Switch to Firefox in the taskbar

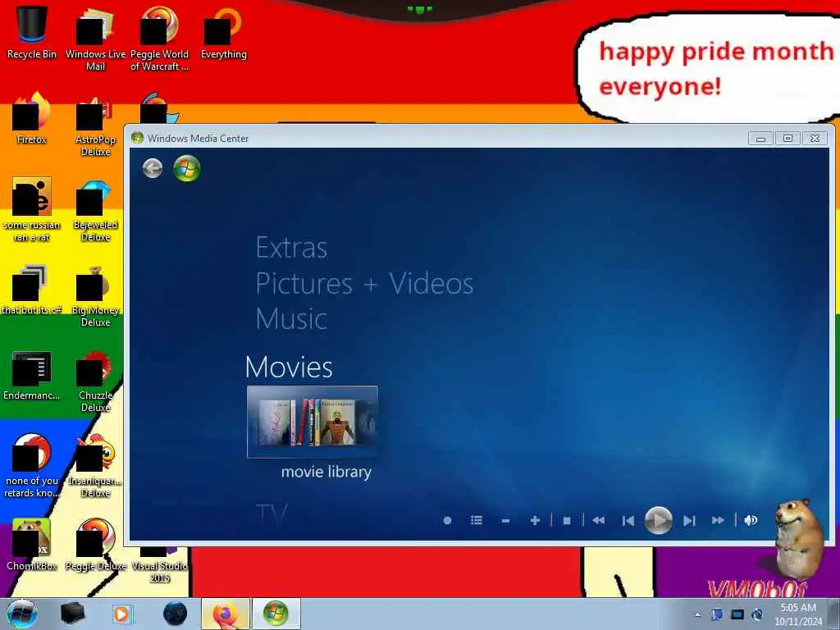tap(226, 614)
